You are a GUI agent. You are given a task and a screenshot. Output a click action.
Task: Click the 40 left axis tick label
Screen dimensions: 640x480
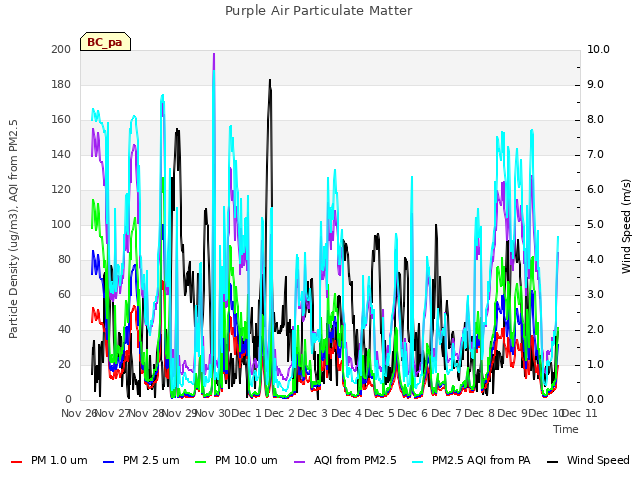coord(64,330)
